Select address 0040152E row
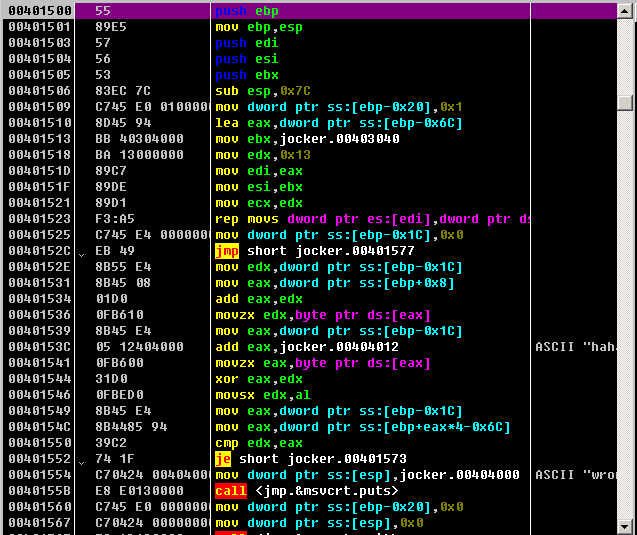Viewport: 637px width, 535px height. tap(40, 267)
